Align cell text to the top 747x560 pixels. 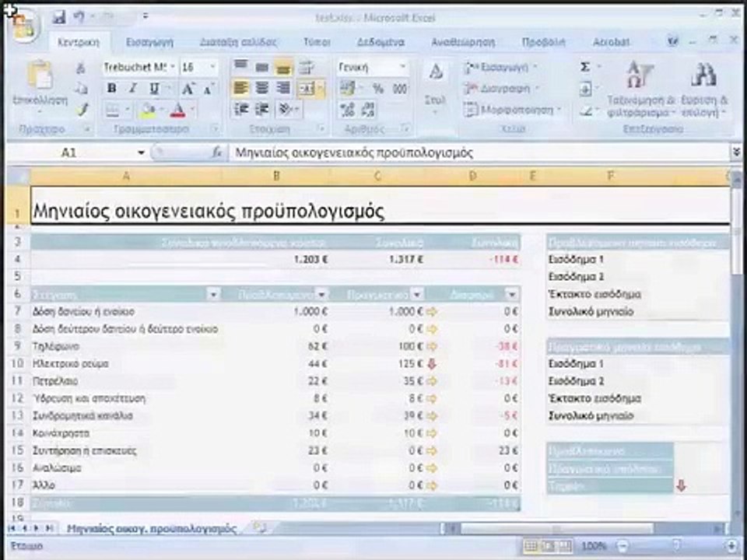pos(241,67)
